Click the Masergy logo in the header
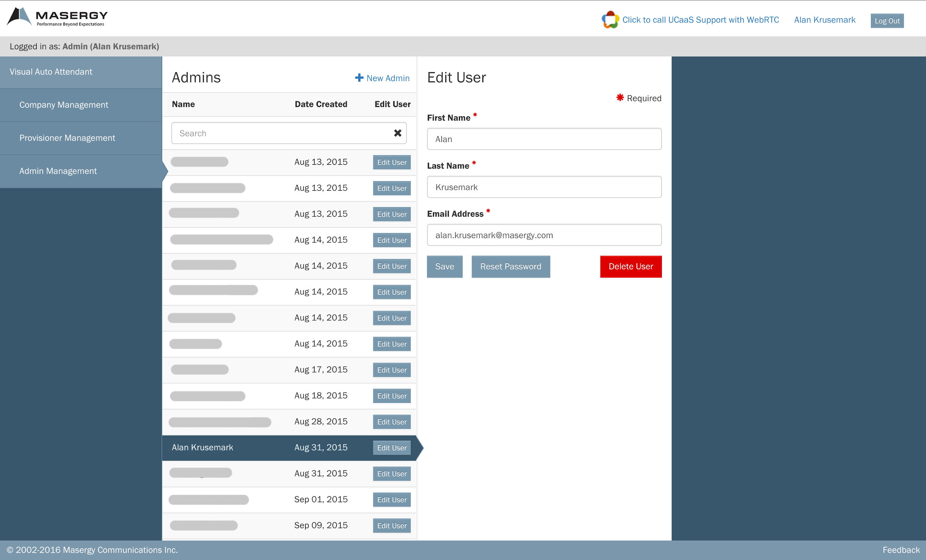This screenshot has height=560, width=926. pos(57,17)
